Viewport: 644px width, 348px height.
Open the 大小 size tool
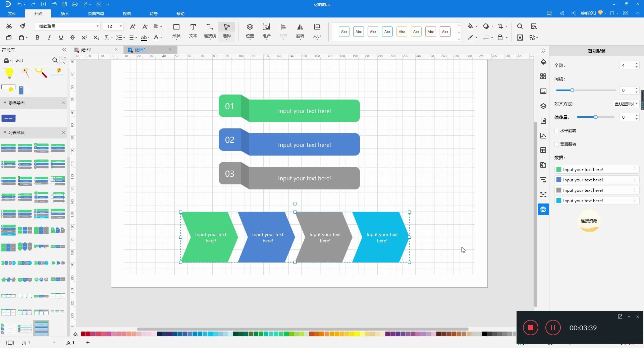[x=317, y=31]
